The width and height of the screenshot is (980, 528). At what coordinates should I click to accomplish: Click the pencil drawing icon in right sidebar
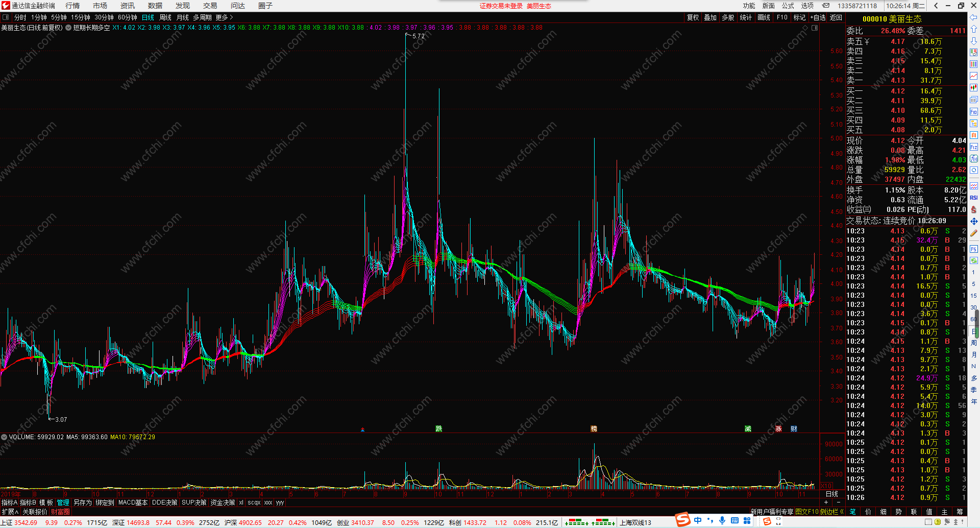click(x=974, y=233)
